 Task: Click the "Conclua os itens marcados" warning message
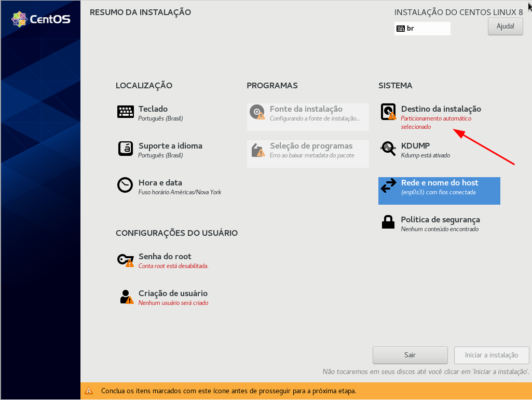[229, 391]
